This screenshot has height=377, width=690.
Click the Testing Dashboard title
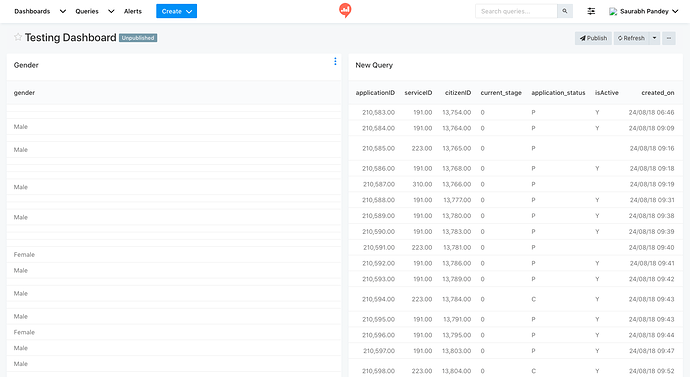[x=70, y=37]
